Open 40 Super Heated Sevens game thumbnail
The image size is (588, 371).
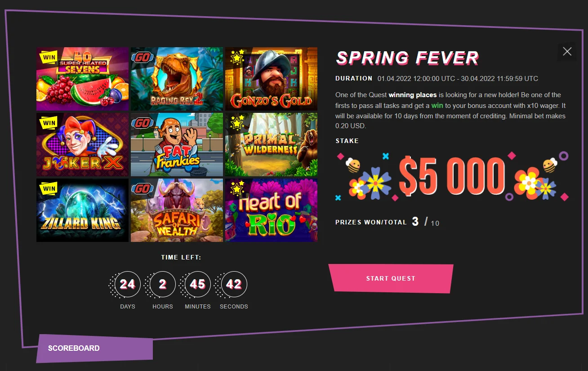[83, 79]
